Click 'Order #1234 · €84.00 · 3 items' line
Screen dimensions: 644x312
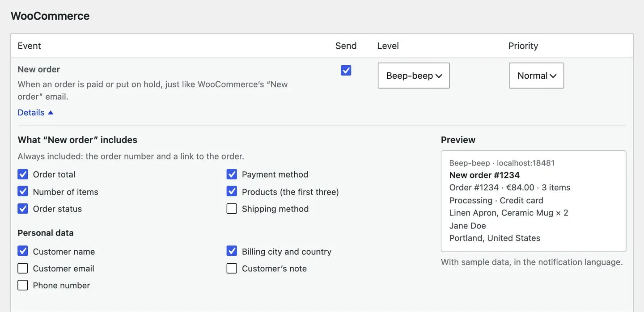(x=510, y=188)
